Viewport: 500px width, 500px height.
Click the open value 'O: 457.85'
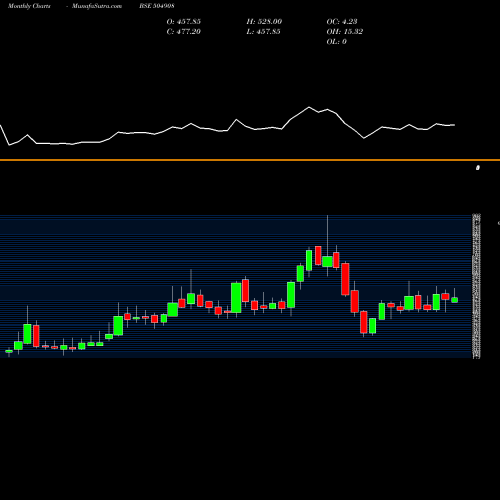tap(184, 22)
